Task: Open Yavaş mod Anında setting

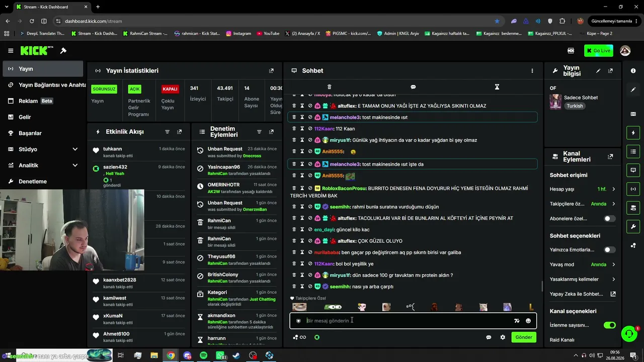Action: point(583,264)
